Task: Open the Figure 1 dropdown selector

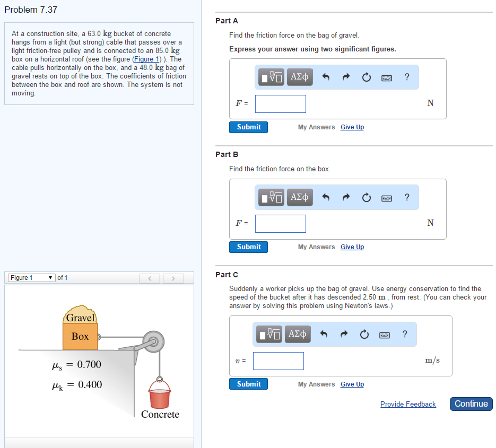Action: coord(32,278)
